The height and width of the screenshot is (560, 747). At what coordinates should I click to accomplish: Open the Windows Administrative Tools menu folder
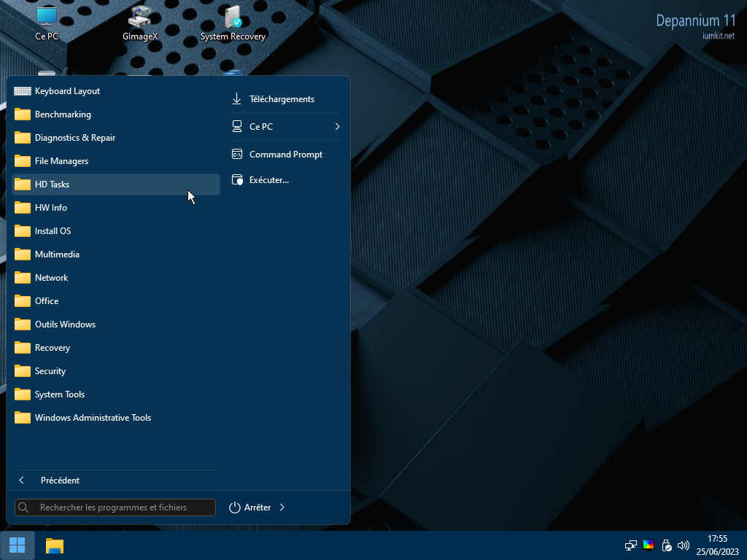(116, 418)
